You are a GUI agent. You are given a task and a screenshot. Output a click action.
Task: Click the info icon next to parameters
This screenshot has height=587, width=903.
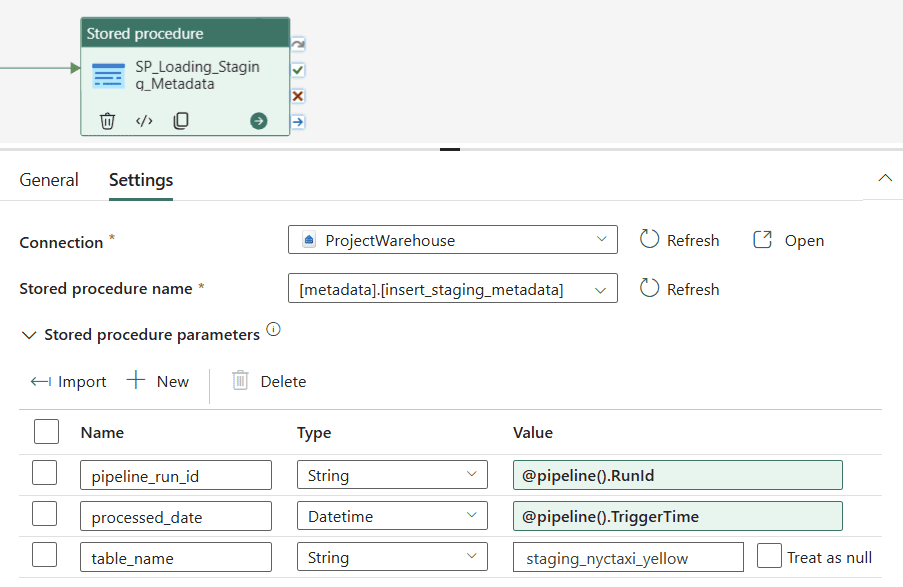pyautogui.click(x=273, y=330)
